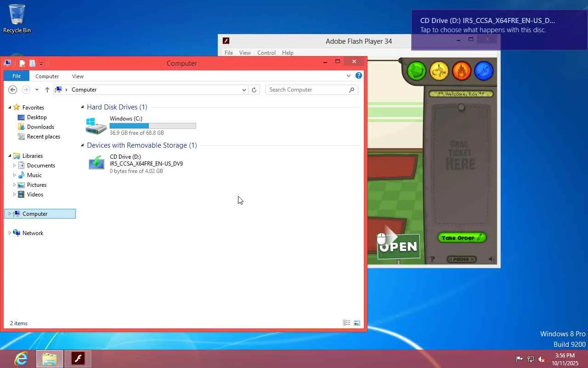
Task: Click the search magnifier icon in Explorer
Action: point(352,90)
